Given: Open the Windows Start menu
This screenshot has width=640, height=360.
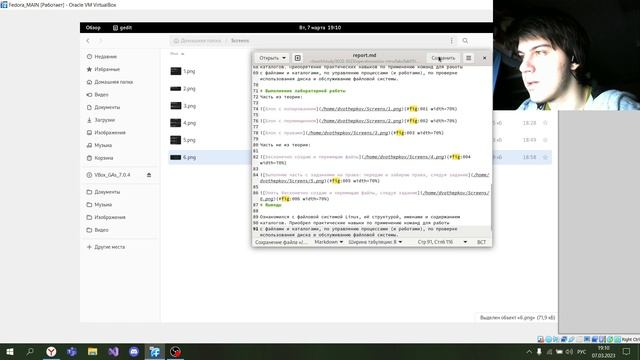Looking at the screenshot, I should [x=10, y=351].
